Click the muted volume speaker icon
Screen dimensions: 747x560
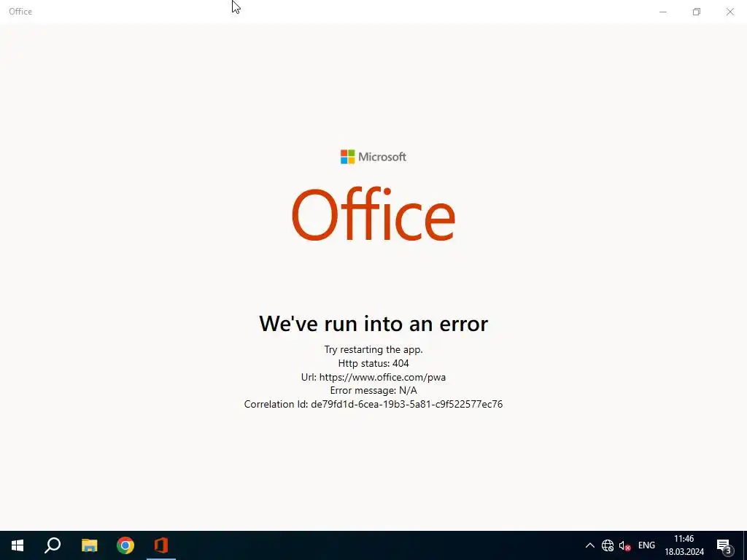click(624, 545)
